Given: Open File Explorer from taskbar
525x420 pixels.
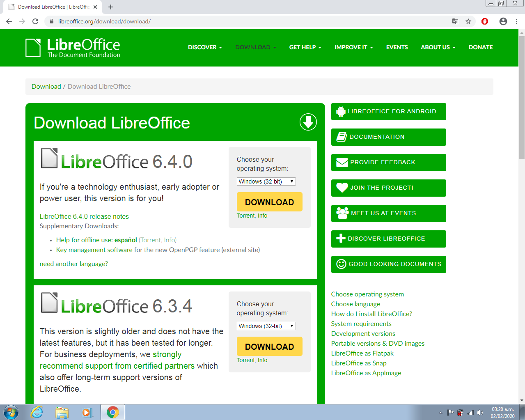Looking at the screenshot, I should coord(62,412).
